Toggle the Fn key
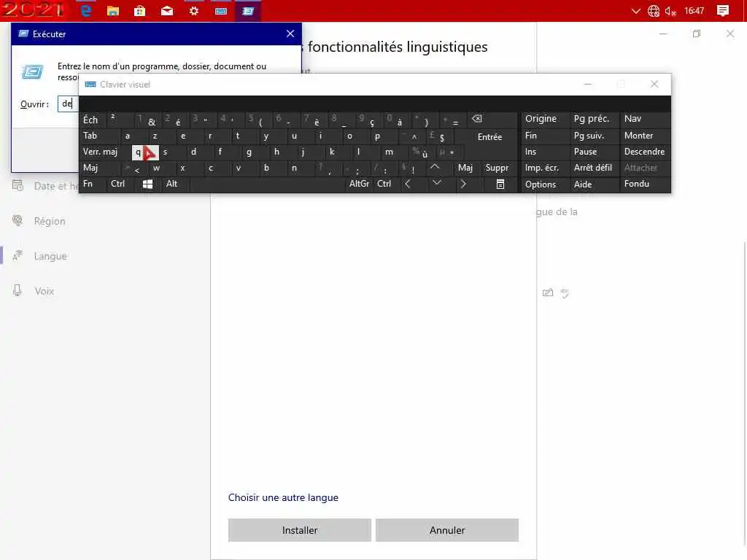 click(x=88, y=184)
